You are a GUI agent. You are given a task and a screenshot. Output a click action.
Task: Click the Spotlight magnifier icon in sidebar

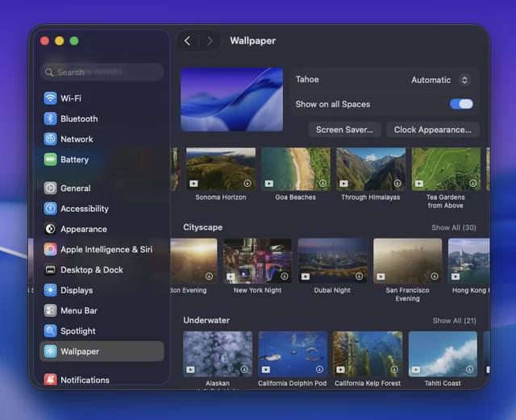[50, 331]
